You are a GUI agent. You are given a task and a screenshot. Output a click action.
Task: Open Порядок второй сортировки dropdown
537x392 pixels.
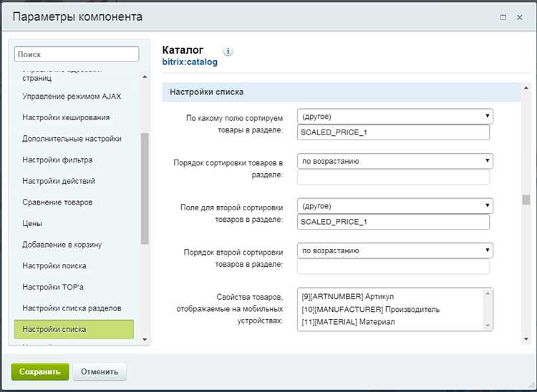tap(395, 251)
